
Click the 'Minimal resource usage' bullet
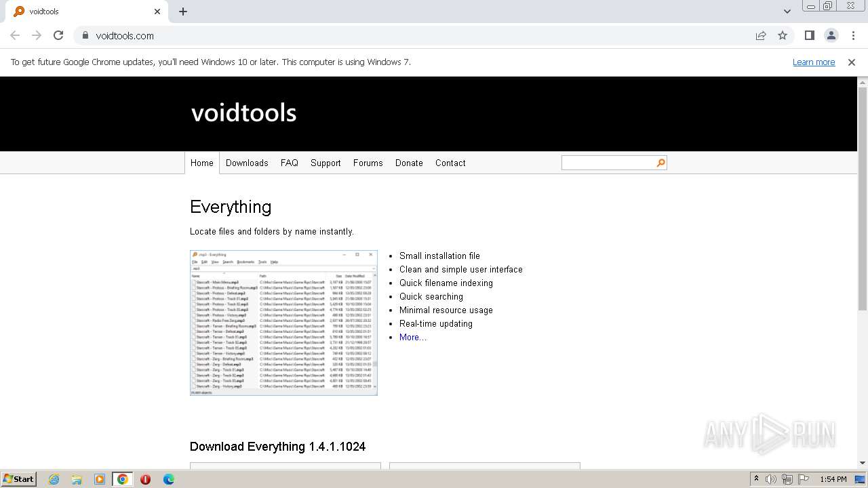click(x=446, y=310)
